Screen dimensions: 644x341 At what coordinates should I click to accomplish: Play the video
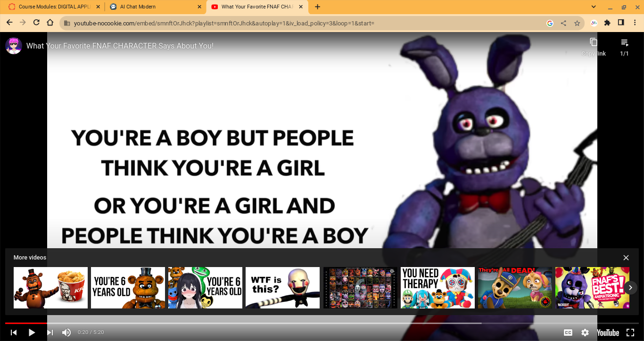(x=32, y=333)
